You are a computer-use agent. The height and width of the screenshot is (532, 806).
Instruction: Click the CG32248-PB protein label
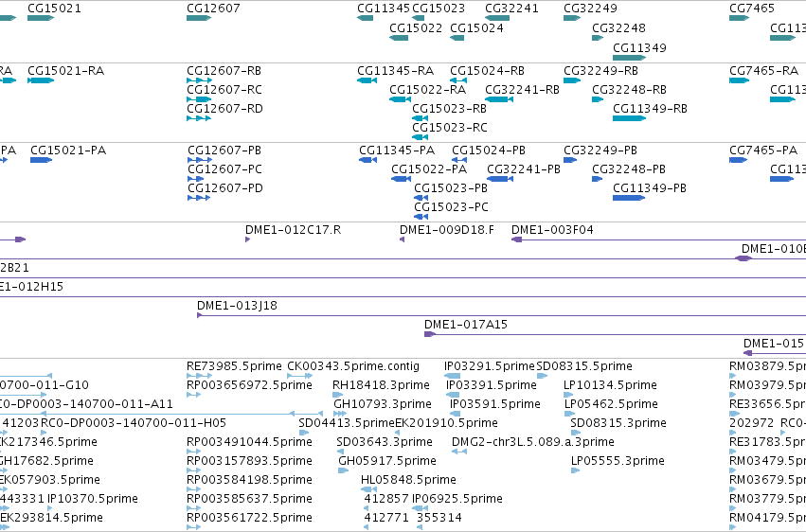(x=629, y=169)
